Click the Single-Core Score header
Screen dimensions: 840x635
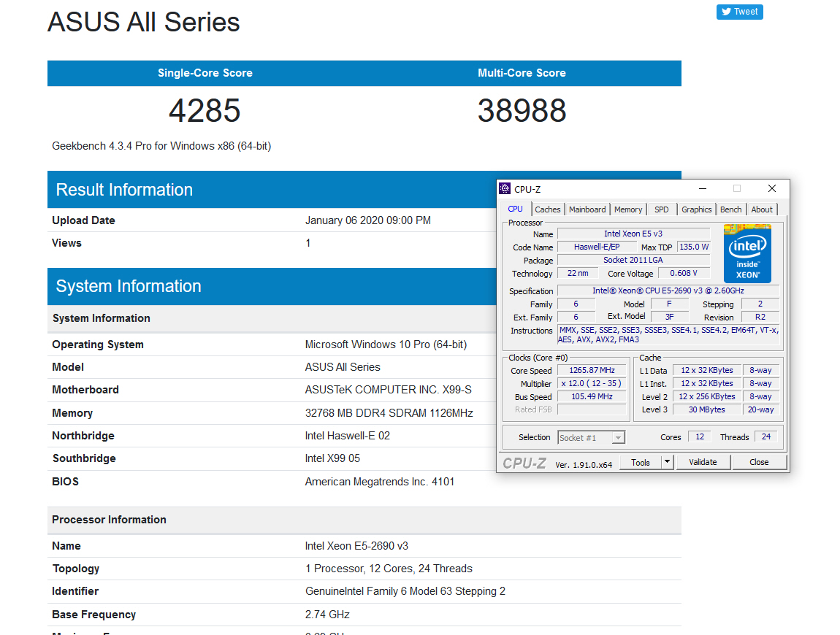tap(205, 73)
